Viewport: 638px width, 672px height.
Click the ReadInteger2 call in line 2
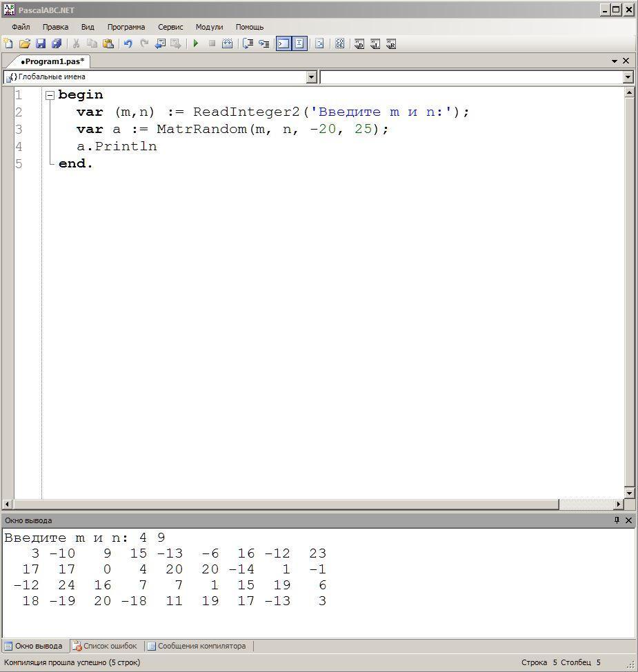[x=246, y=112]
